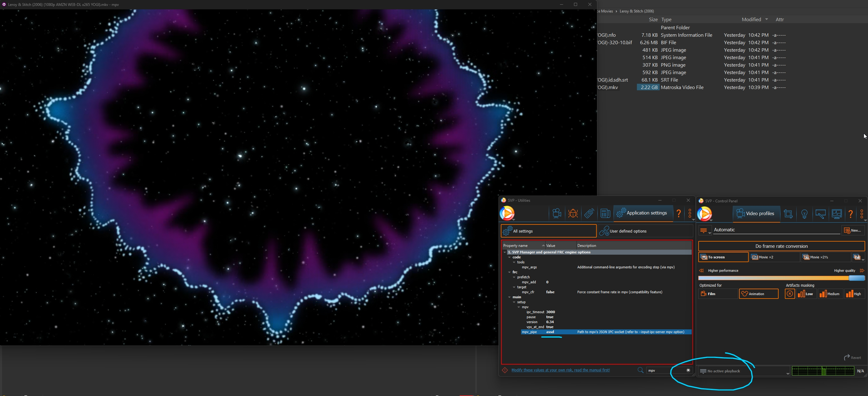
Task: Open the performance monitor graph icon
Action: pos(837,214)
